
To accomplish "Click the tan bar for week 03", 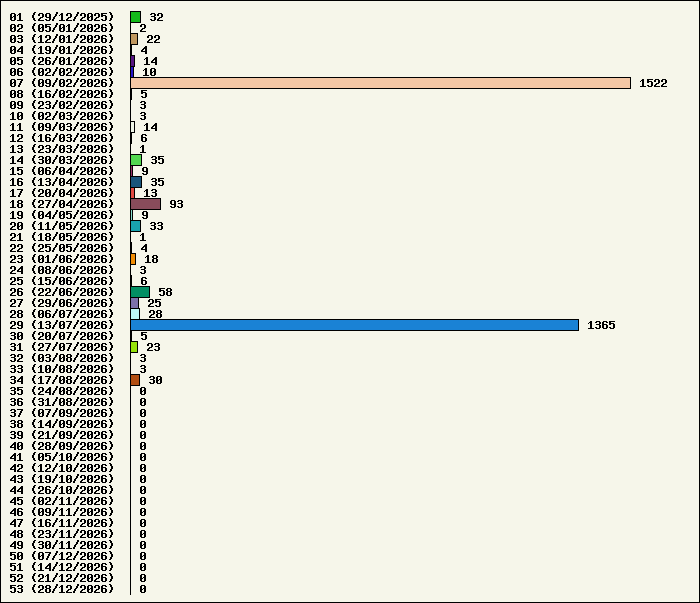I will [134, 39].
